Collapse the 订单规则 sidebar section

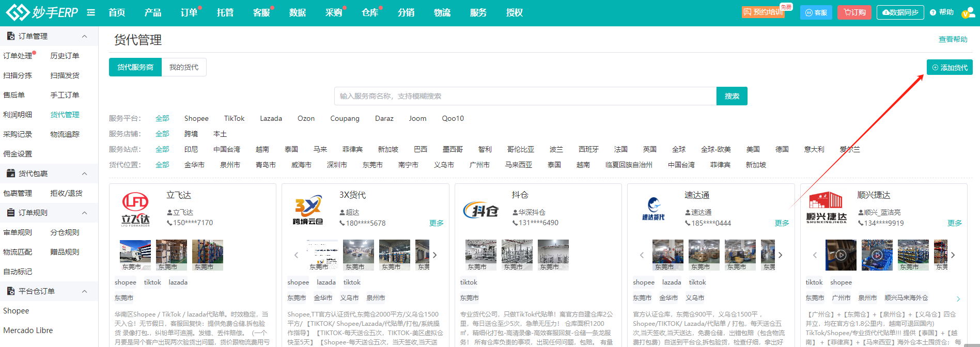click(x=85, y=213)
